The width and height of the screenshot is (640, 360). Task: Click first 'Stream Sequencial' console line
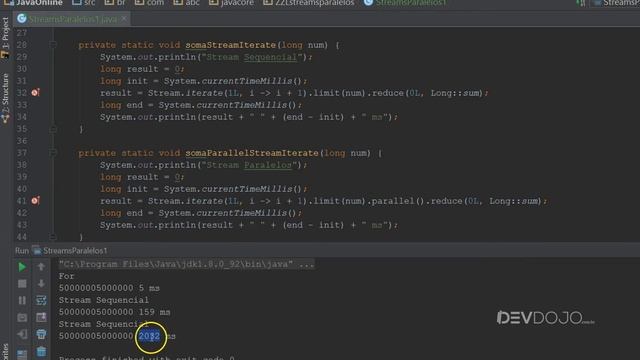103,300
